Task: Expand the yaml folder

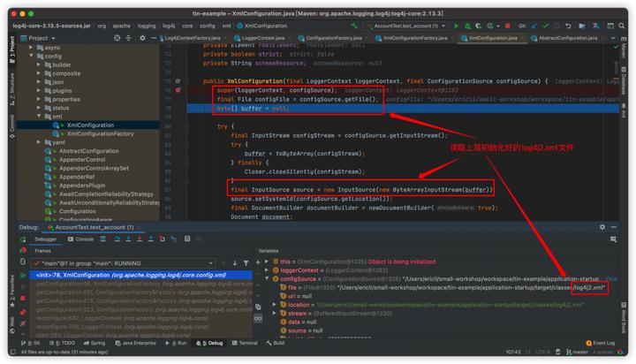Action: [x=39, y=142]
